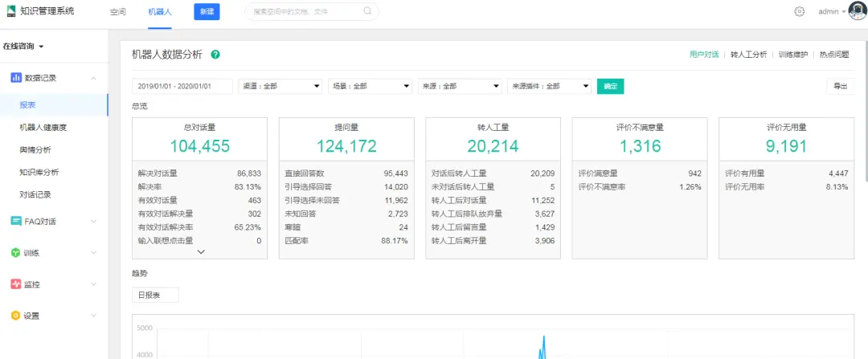Click the admin user avatar

(x=856, y=11)
